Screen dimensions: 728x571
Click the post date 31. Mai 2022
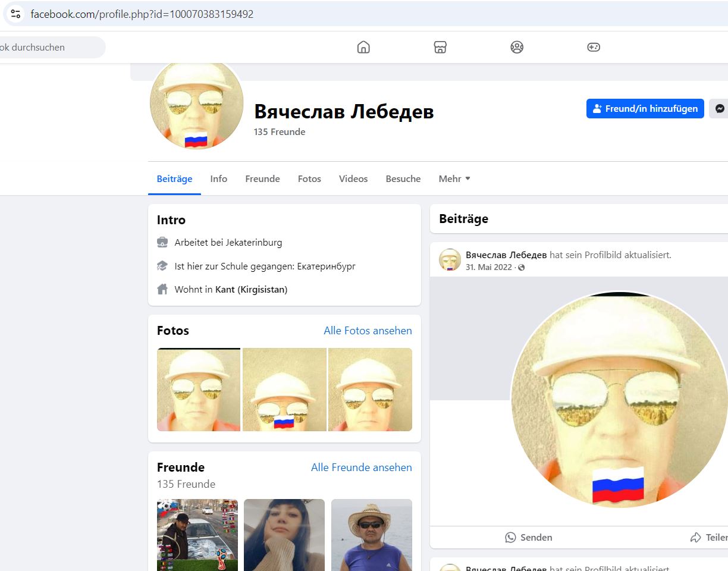coord(489,267)
